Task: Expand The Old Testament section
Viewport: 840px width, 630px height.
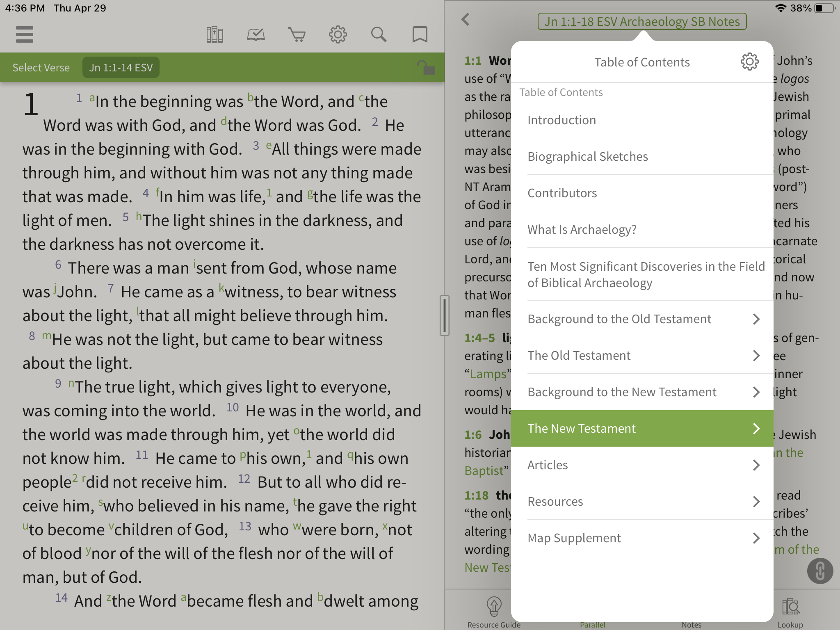Action: point(642,355)
